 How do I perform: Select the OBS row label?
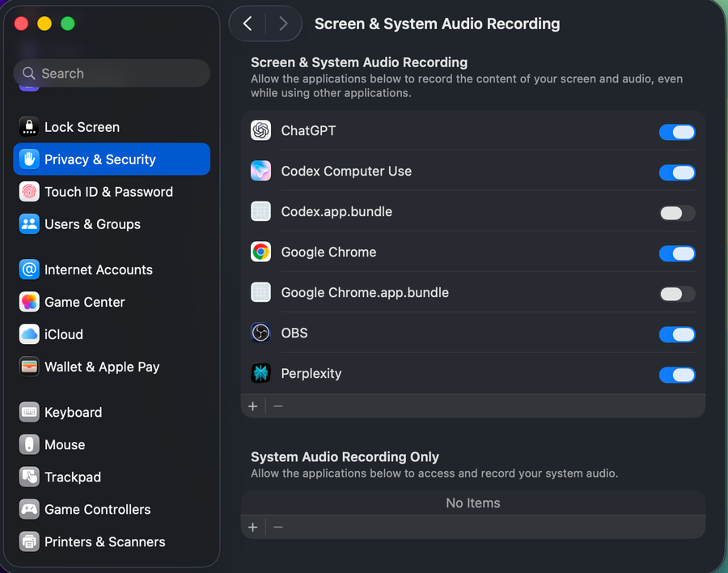click(294, 333)
